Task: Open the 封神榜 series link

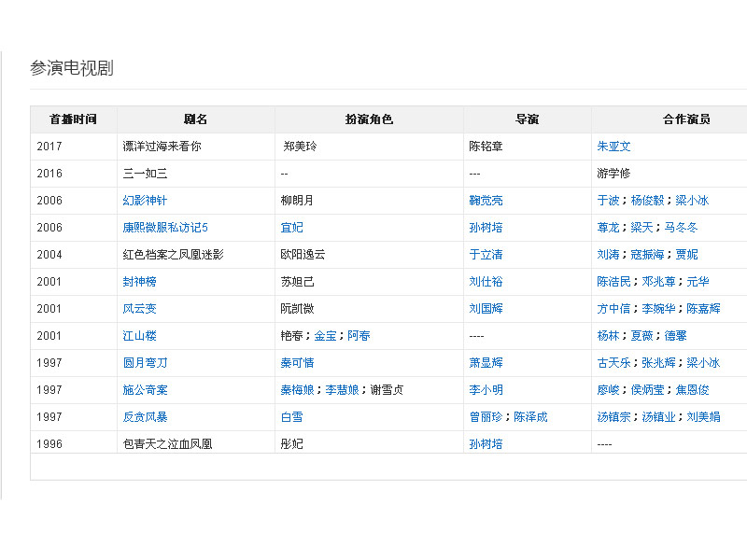Action: point(139,282)
